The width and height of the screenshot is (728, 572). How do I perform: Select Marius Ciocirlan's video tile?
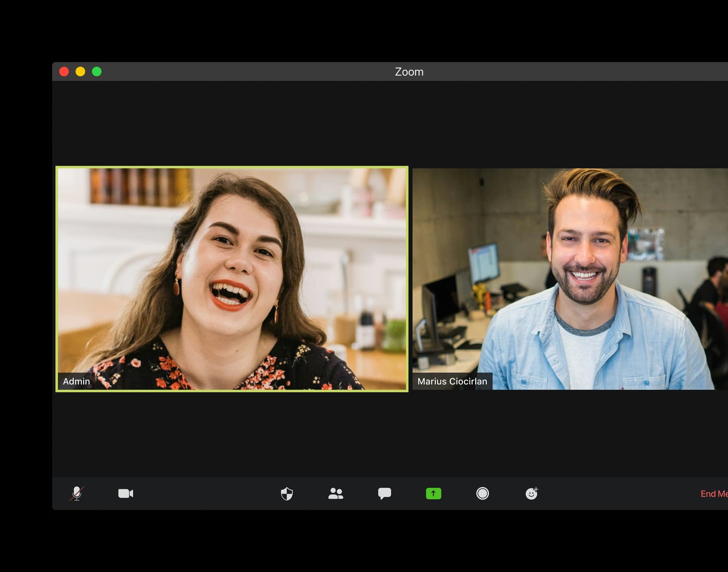coord(570,279)
